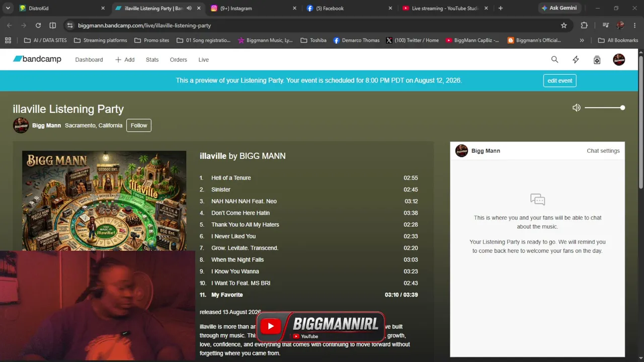The height and width of the screenshot is (362, 644).
Task: Open the Stats menu item
Action: [x=152, y=60]
